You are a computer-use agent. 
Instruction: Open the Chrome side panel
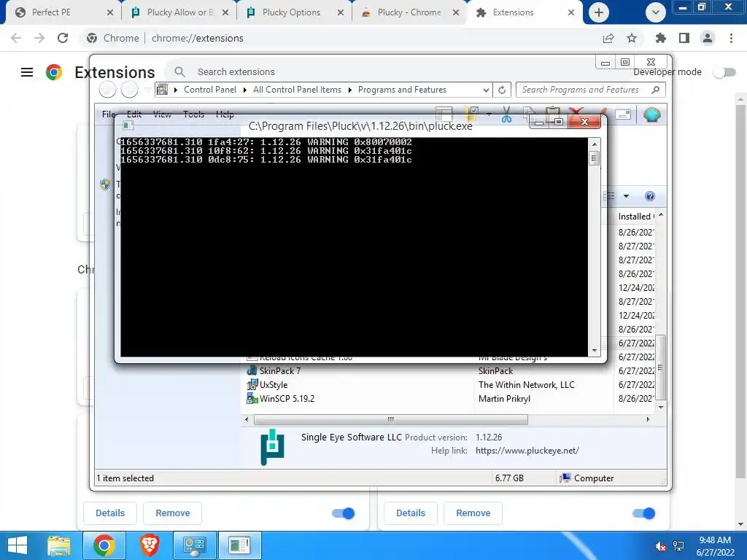click(x=684, y=38)
